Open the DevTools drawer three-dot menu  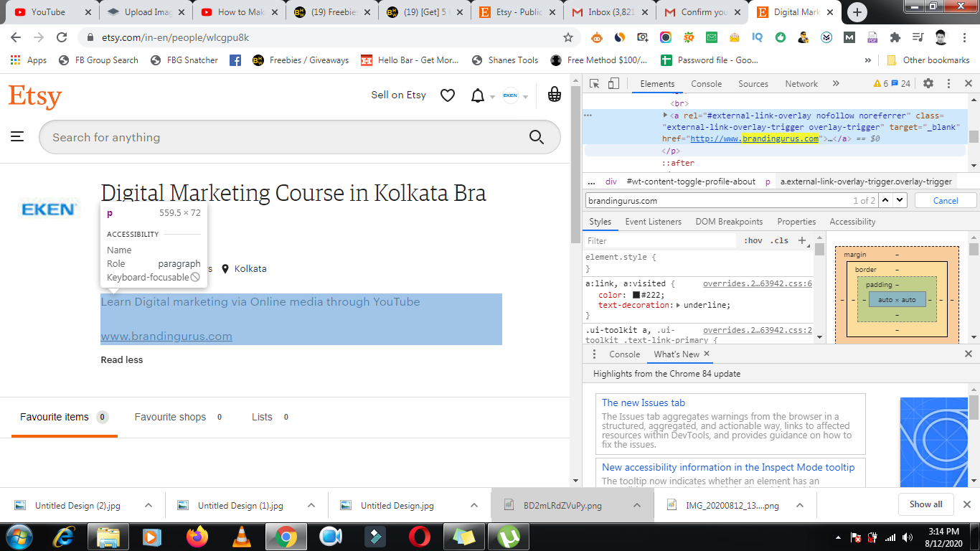pyautogui.click(x=594, y=354)
